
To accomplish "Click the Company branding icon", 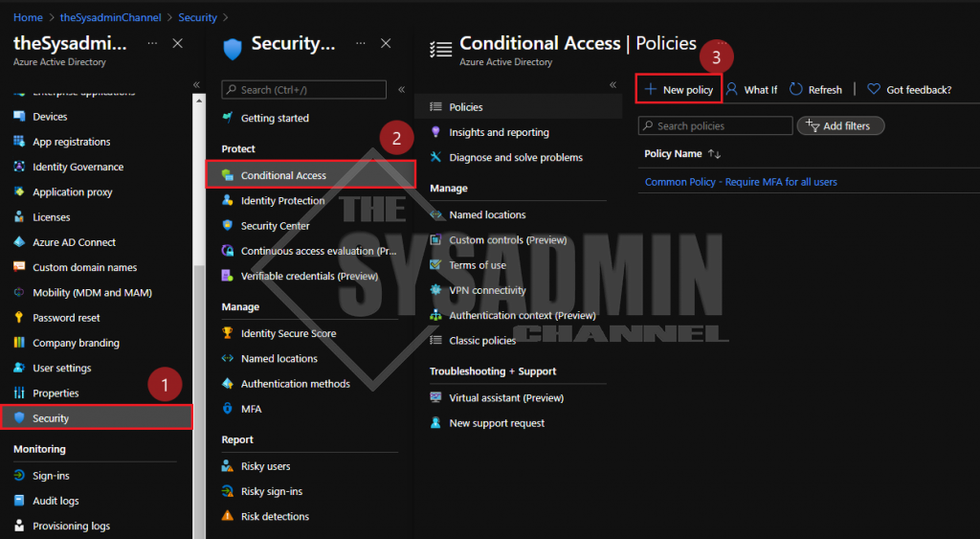I will coord(19,343).
